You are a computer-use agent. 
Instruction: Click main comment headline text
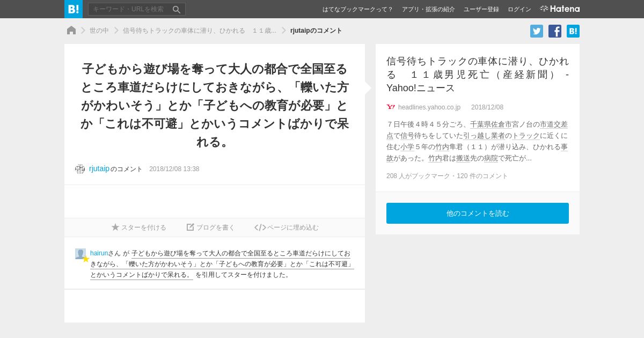click(x=215, y=105)
